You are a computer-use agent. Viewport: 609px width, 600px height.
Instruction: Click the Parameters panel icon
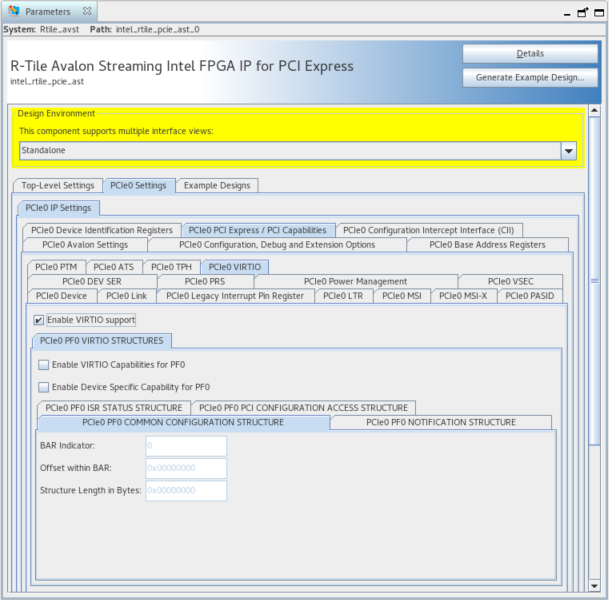click(14, 11)
